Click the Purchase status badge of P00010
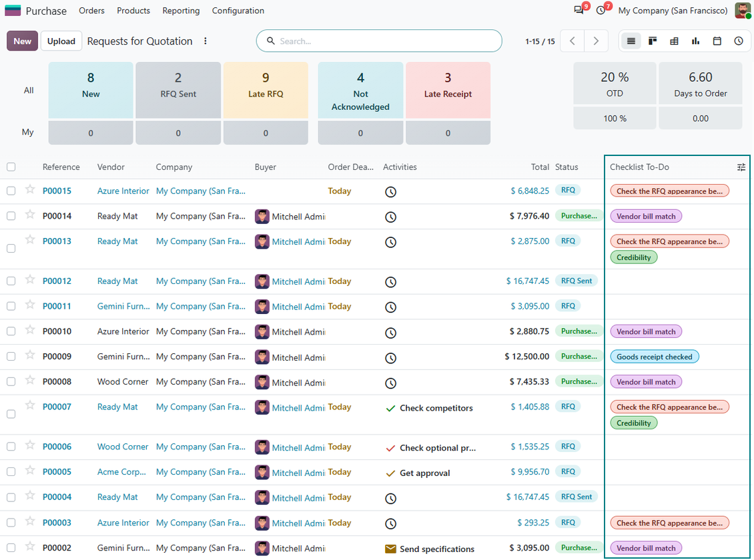 [579, 331]
